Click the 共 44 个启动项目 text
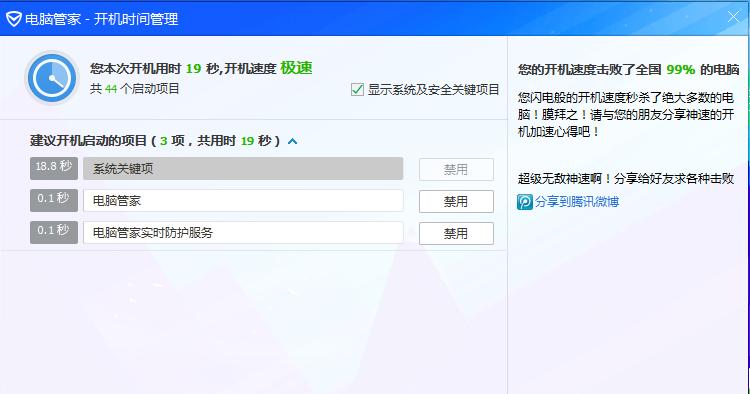This screenshot has height=394, width=750. point(134,89)
